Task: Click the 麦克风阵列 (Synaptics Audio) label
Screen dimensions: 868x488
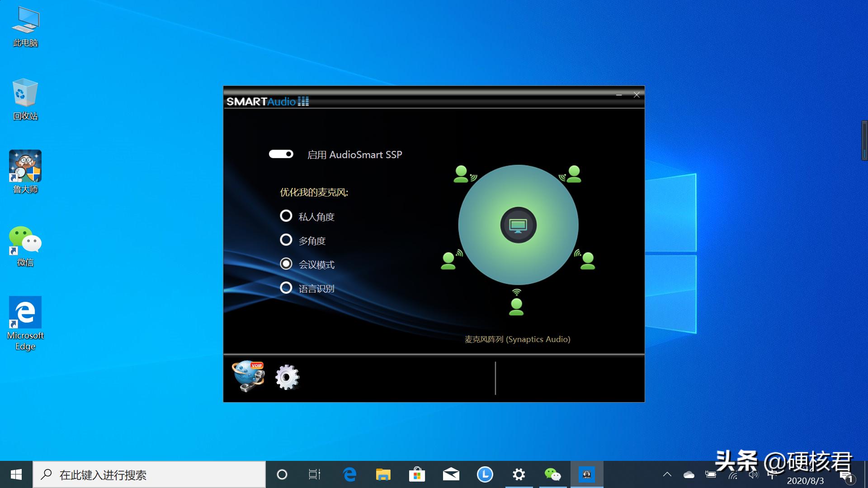Action: tap(517, 339)
